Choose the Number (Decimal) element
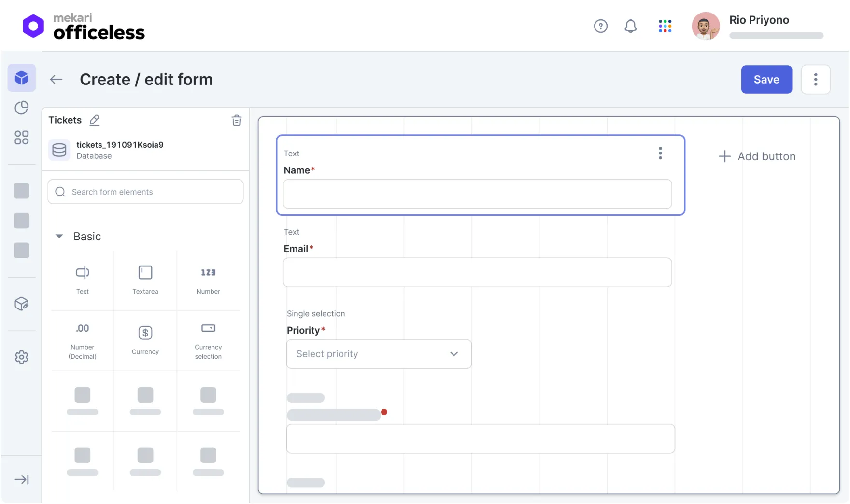This screenshot has width=850, height=504. tap(83, 340)
